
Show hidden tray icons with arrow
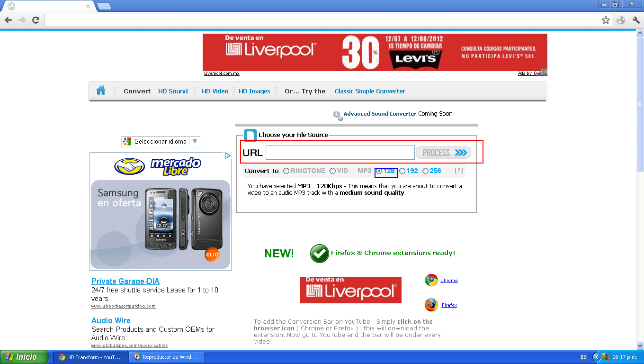point(597,357)
